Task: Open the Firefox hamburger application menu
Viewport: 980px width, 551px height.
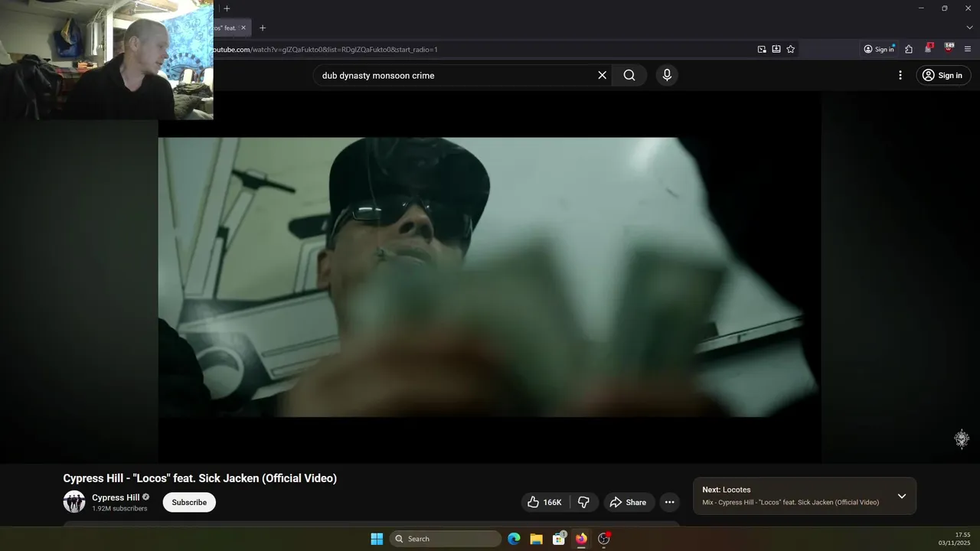Action: coord(968,49)
